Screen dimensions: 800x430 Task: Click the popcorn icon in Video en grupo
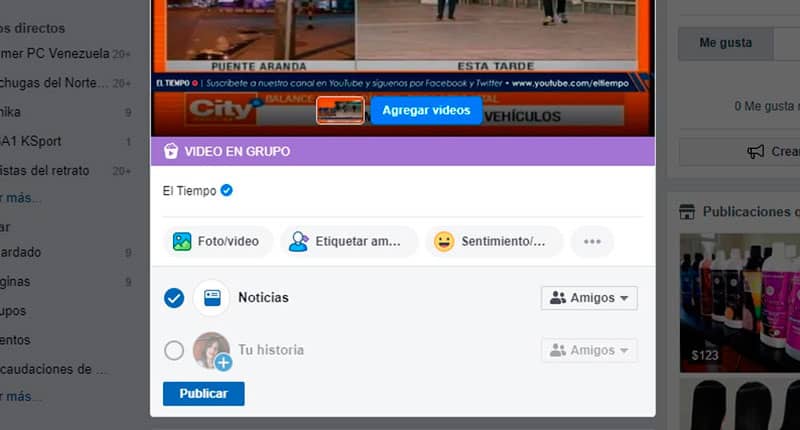pyautogui.click(x=171, y=151)
